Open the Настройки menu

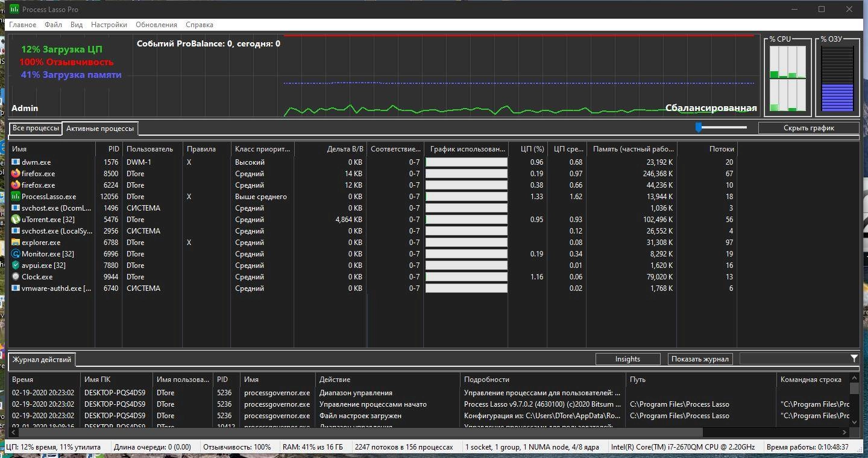click(109, 25)
